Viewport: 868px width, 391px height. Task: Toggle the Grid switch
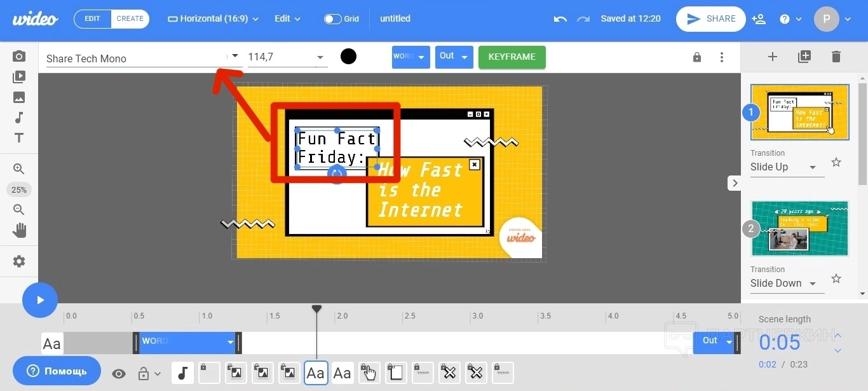click(x=333, y=19)
